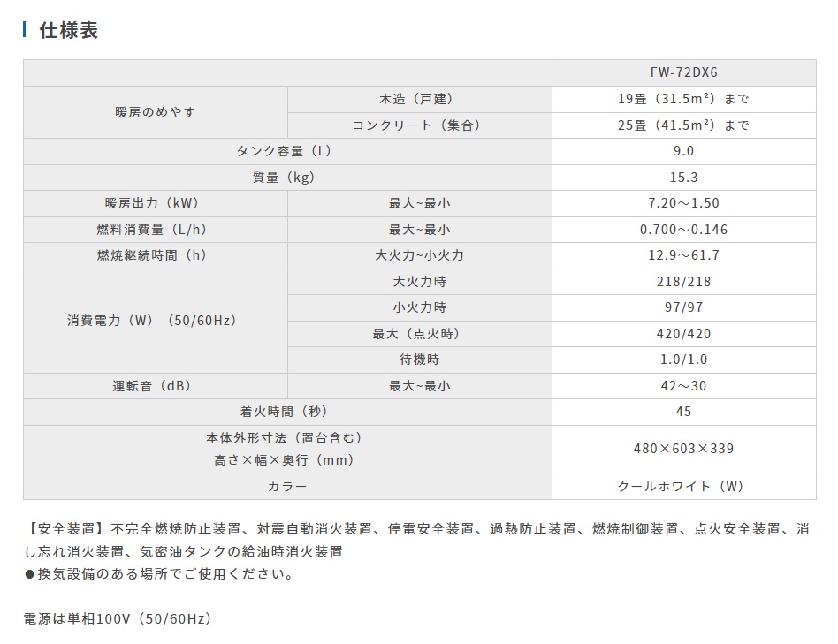The height and width of the screenshot is (644, 838).
Task: Select the 218/218 power value
Action: (683, 282)
